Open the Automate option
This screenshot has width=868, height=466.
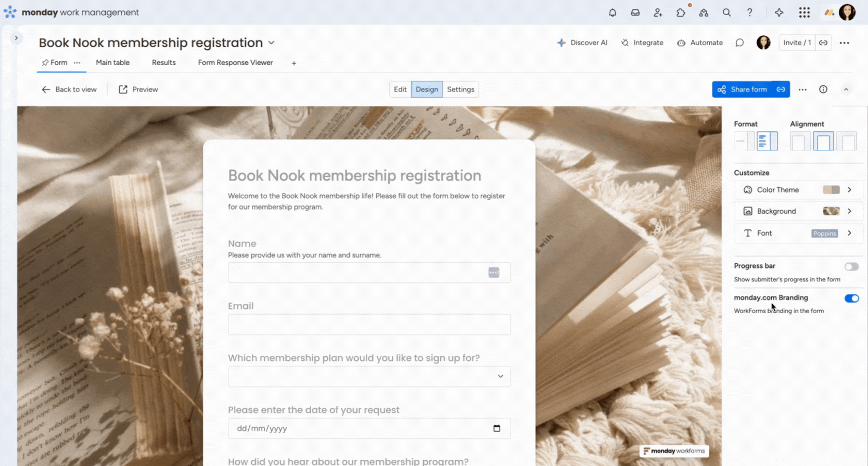700,43
